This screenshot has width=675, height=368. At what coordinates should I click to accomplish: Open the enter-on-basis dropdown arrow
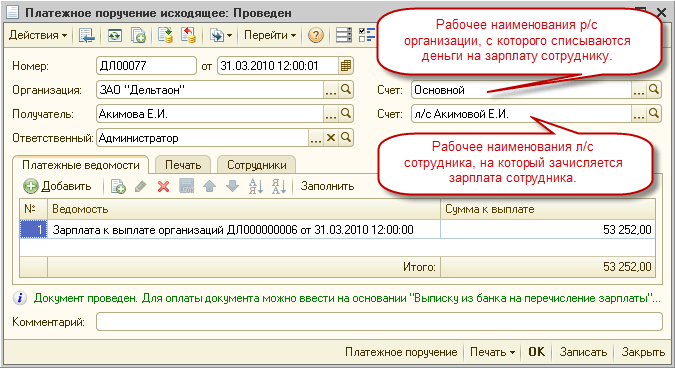[x=229, y=35]
